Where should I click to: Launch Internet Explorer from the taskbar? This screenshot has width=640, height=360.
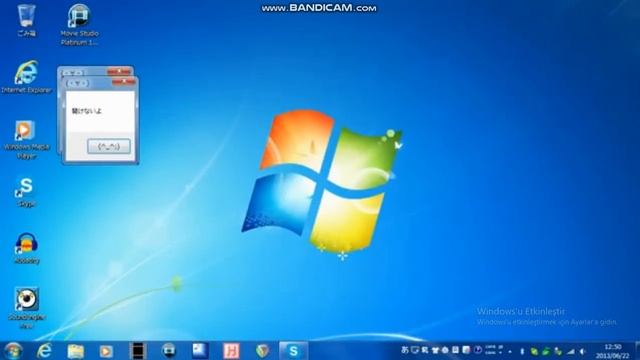coord(44,351)
